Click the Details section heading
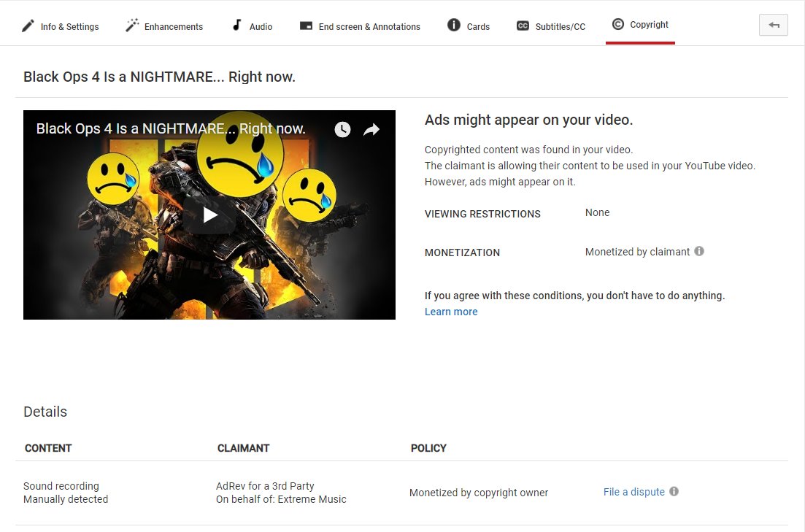The image size is (805, 532). (x=45, y=412)
